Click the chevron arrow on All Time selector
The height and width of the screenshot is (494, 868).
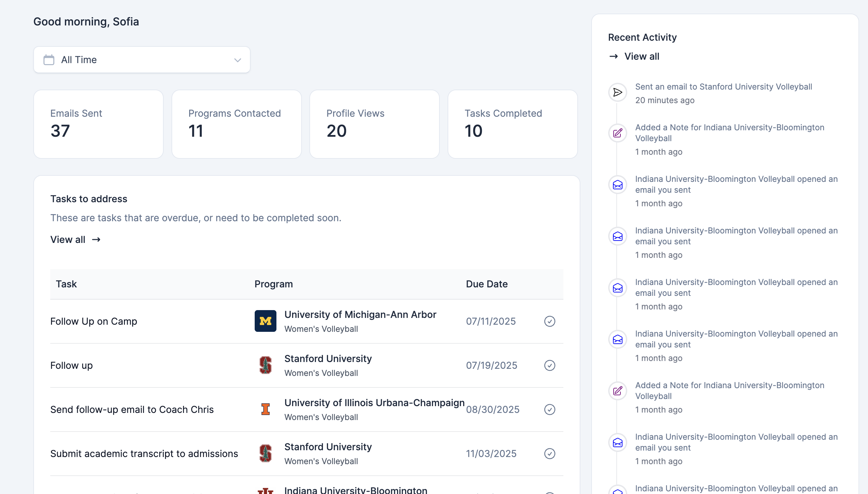tap(237, 60)
